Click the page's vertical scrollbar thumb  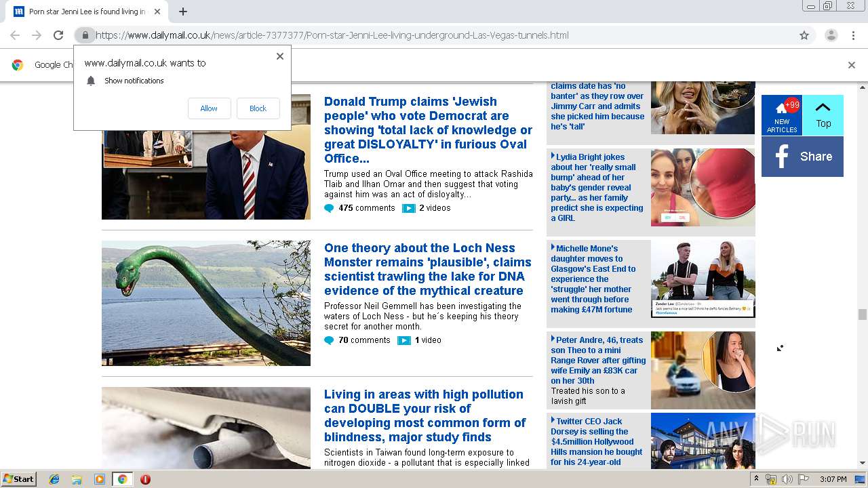point(862,314)
